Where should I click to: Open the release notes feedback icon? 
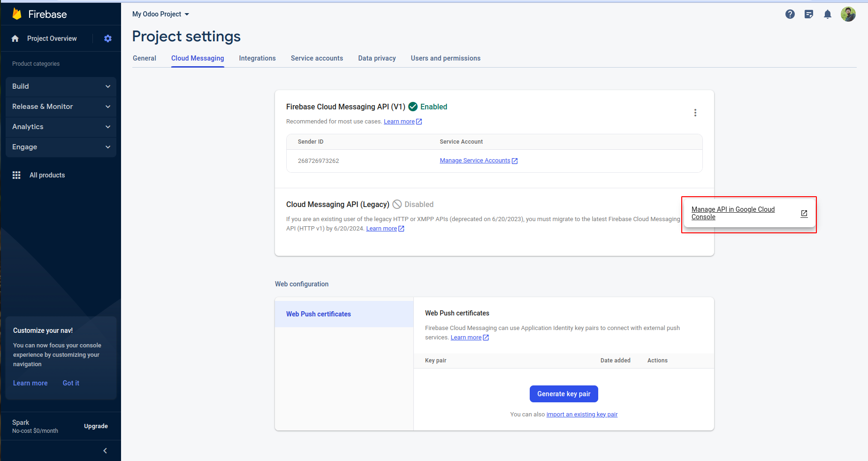pyautogui.click(x=809, y=14)
